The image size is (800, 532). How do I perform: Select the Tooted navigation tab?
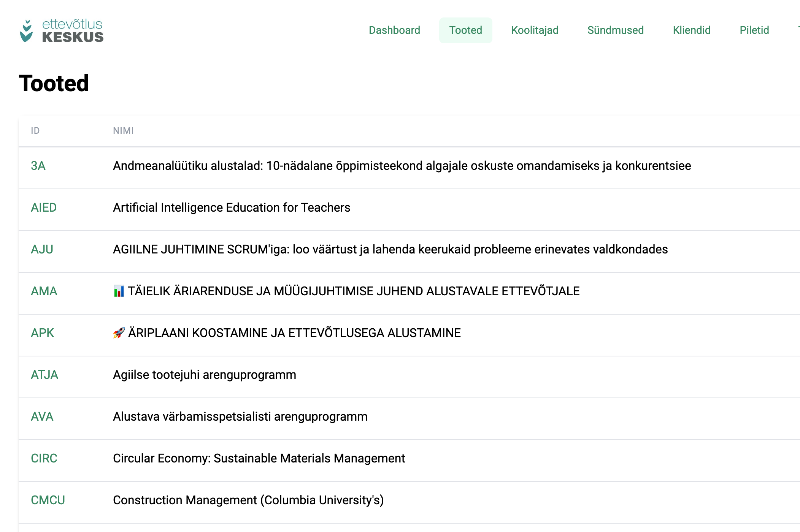pyautogui.click(x=465, y=30)
